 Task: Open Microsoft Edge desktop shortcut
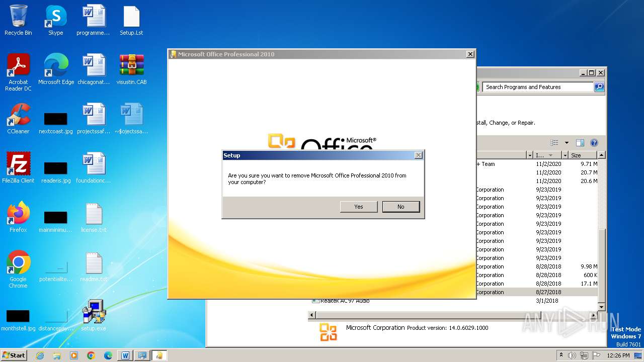pos(56,69)
